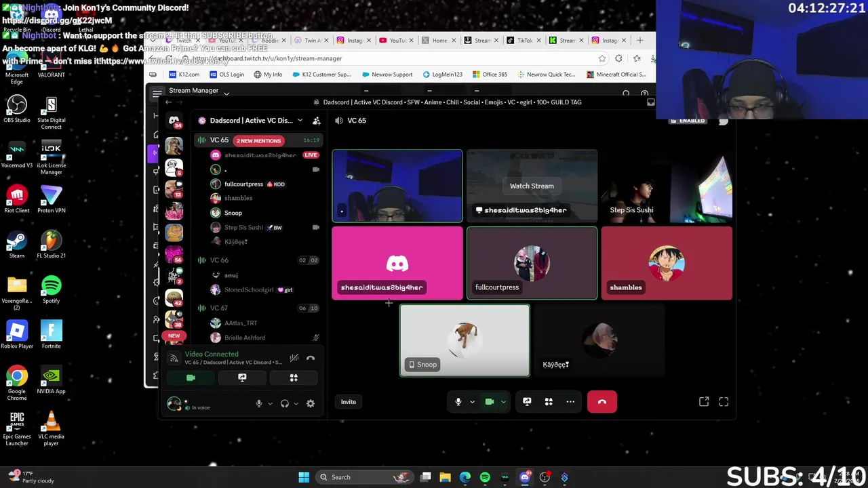Click the 2 NEW MENTIONS badge
The width and height of the screenshot is (868, 488).
(258, 140)
